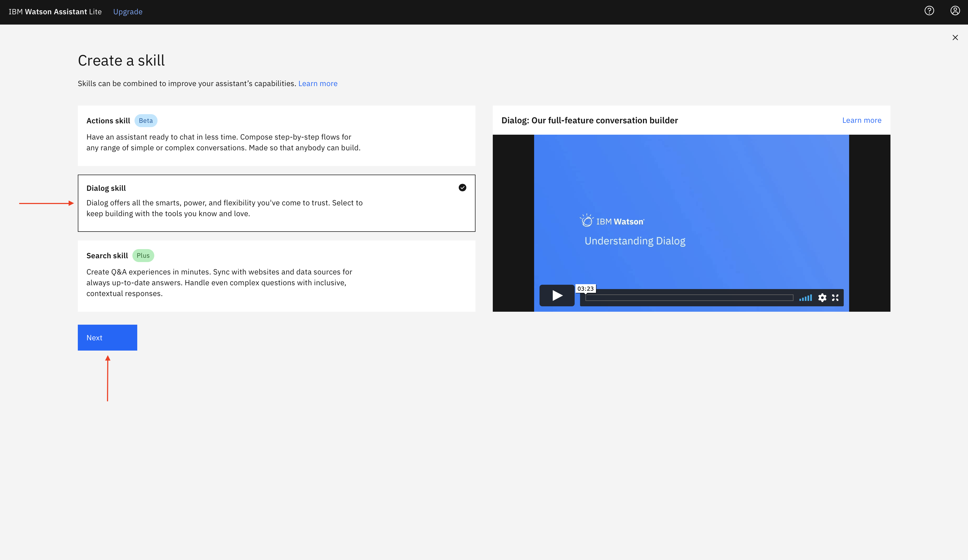Play the Understanding Dialog video
The width and height of the screenshot is (968, 560).
point(557,295)
